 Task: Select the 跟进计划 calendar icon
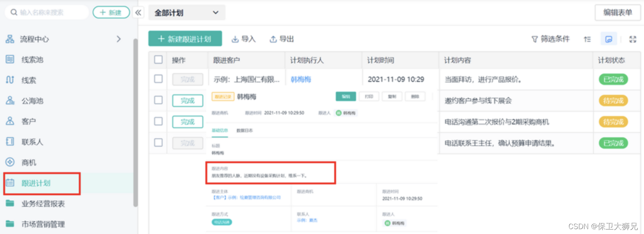[10, 183]
